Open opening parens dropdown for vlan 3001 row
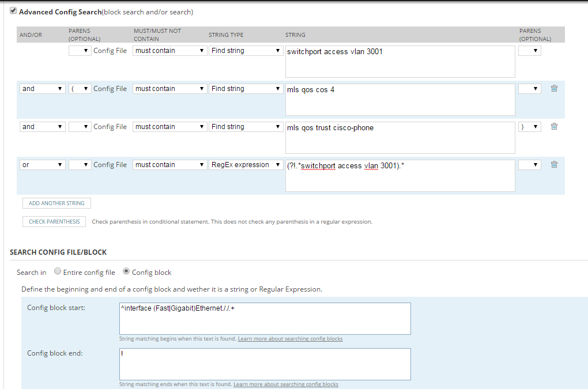The width and height of the screenshot is (588, 389). click(x=80, y=51)
